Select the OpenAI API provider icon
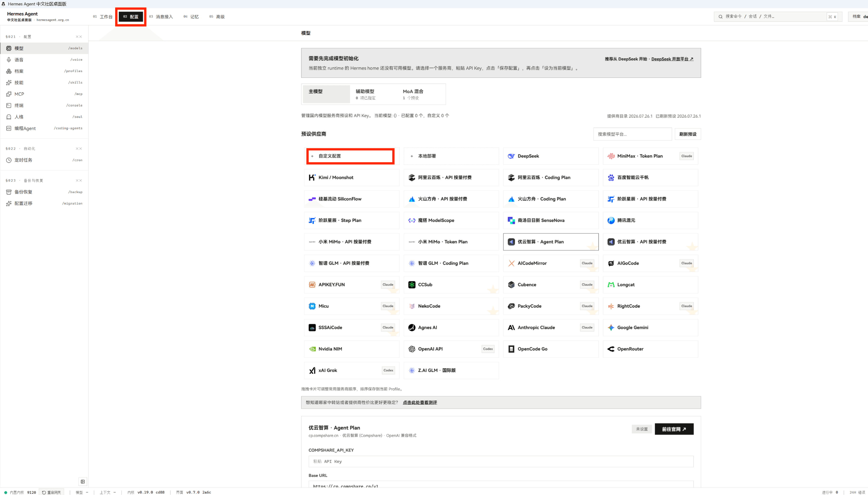This screenshot has width=868, height=495. click(412, 349)
